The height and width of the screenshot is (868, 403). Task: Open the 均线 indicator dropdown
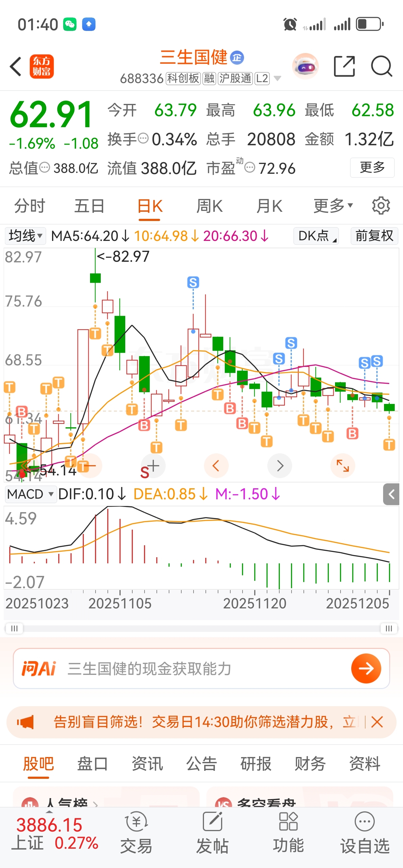click(25, 236)
